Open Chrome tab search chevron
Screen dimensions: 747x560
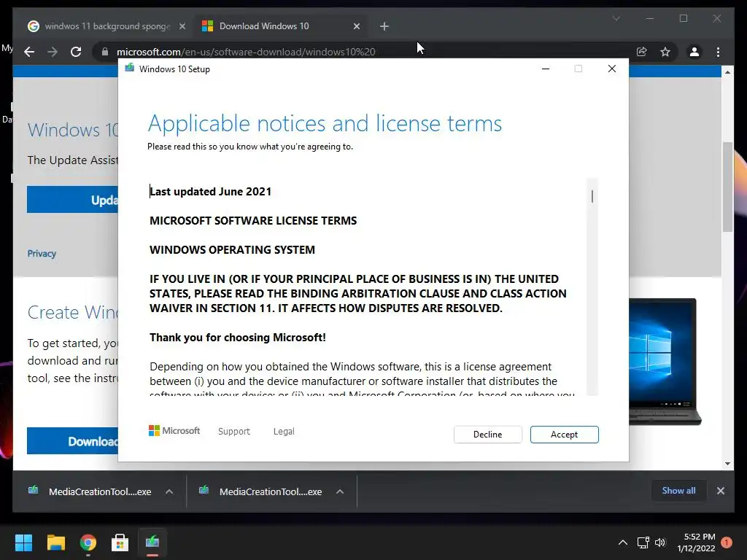point(616,18)
